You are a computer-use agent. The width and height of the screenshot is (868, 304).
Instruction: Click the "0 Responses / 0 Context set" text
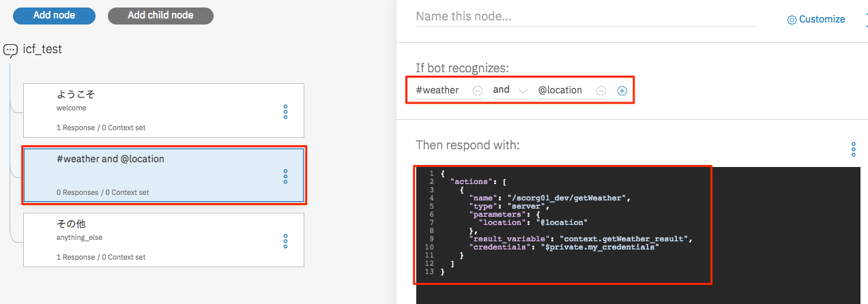tap(103, 192)
